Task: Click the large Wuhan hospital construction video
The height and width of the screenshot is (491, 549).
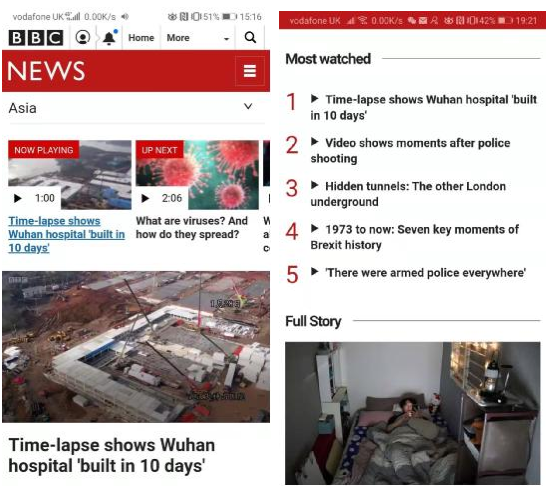Action: pos(136,347)
